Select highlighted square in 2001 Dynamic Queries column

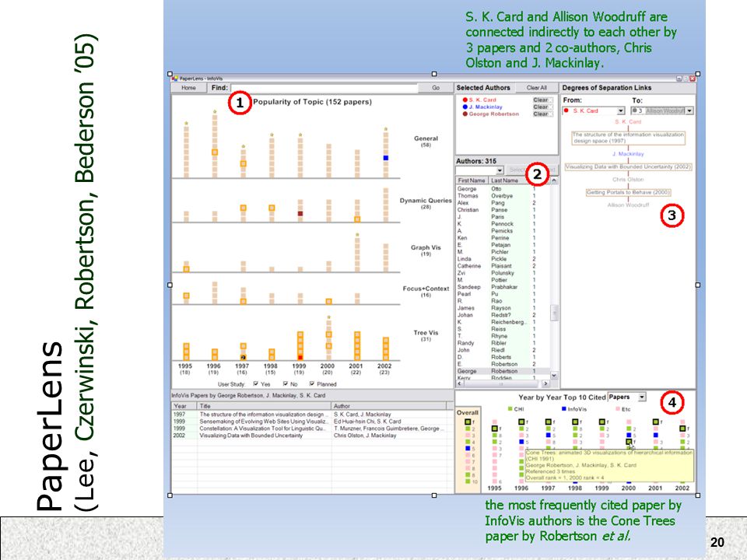(357, 219)
